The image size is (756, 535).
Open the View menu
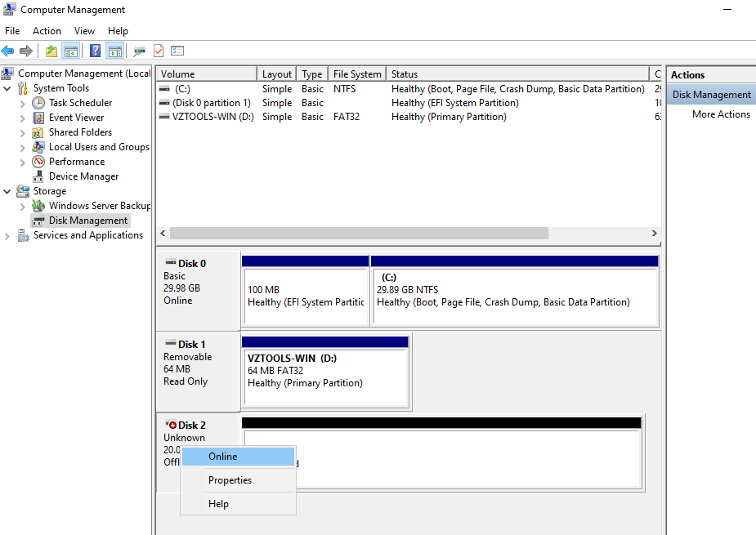[84, 31]
